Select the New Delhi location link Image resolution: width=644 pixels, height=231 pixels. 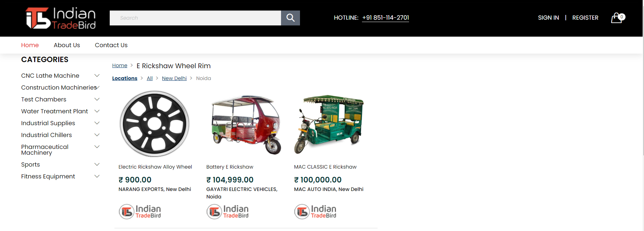click(174, 78)
